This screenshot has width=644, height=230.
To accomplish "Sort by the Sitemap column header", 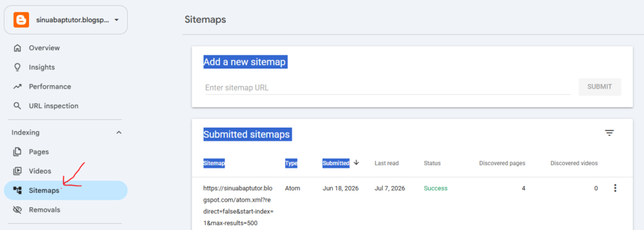I will tap(214, 163).
